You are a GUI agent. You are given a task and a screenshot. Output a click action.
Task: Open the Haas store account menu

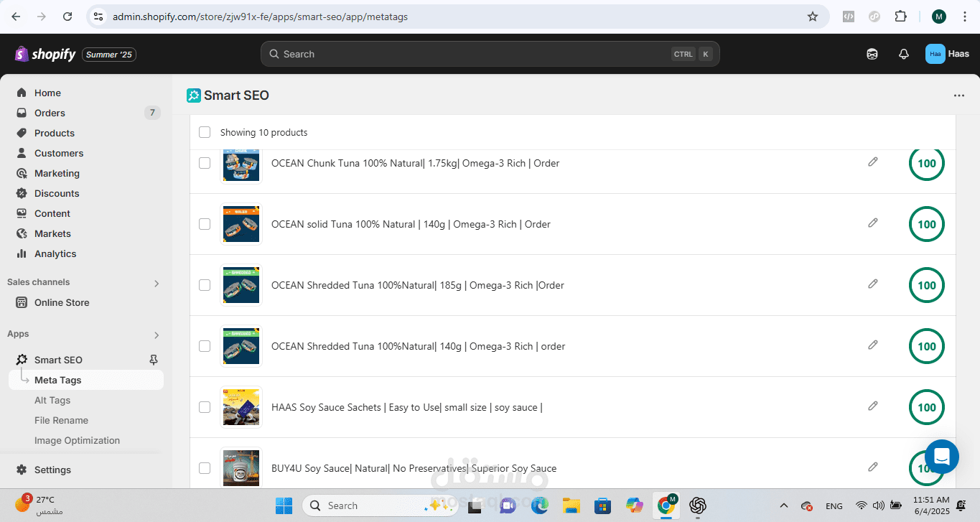(x=948, y=54)
